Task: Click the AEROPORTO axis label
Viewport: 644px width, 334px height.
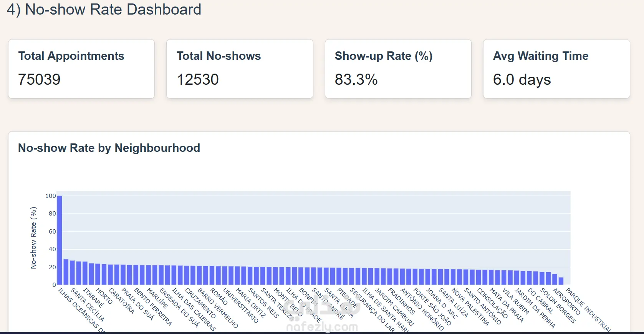Action: (x=566, y=301)
